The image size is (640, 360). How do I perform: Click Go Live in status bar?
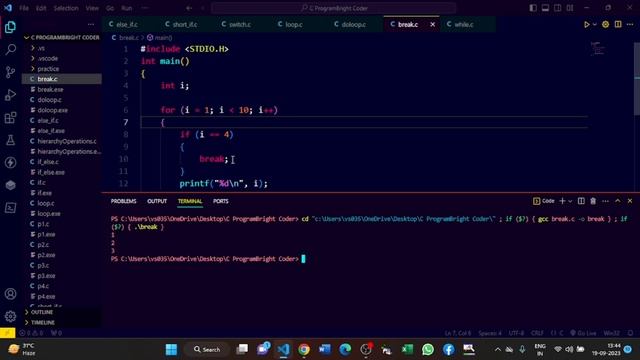pos(583,333)
